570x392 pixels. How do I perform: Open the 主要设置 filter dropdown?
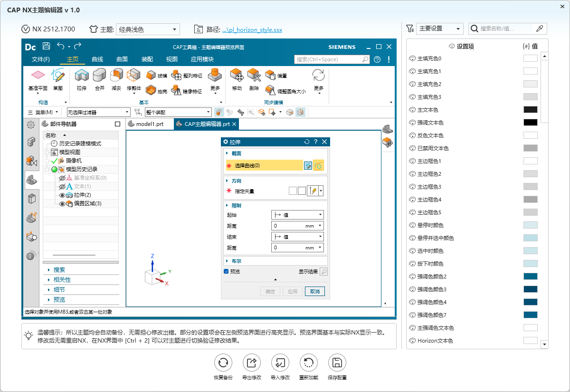point(439,29)
